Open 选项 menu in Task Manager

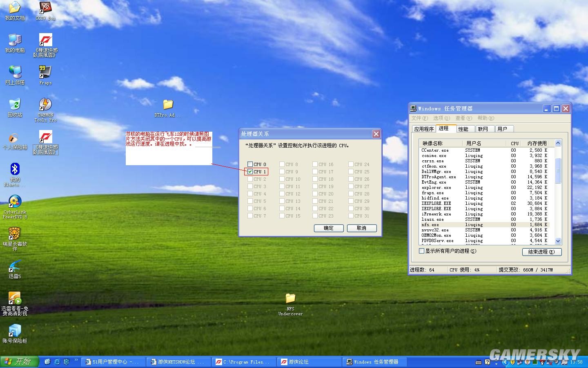pyautogui.click(x=442, y=118)
